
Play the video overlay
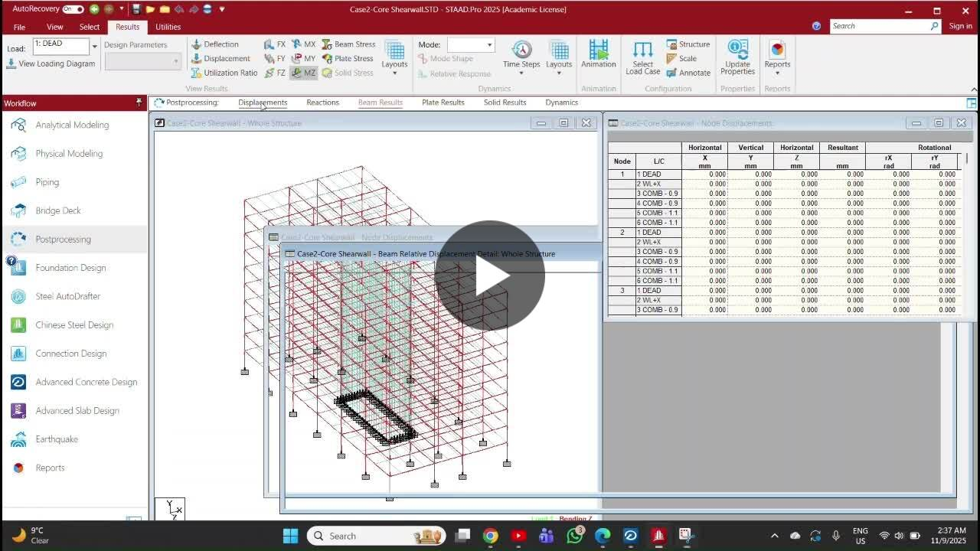490,275
